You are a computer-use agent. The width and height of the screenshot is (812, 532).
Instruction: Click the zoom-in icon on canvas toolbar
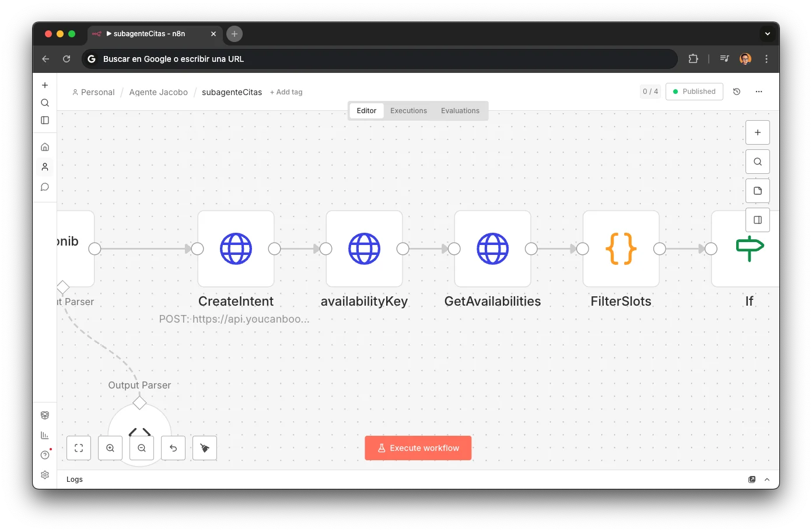[x=110, y=448]
